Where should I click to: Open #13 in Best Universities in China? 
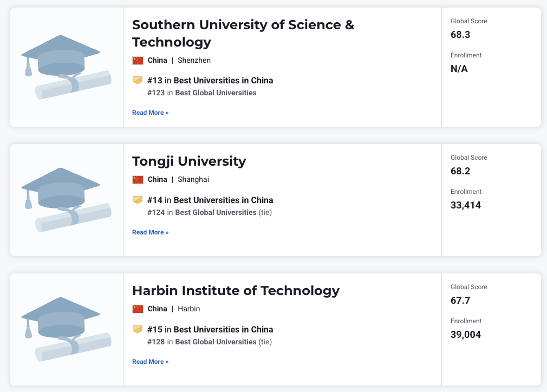pyautogui.click(x=223, y=81)
